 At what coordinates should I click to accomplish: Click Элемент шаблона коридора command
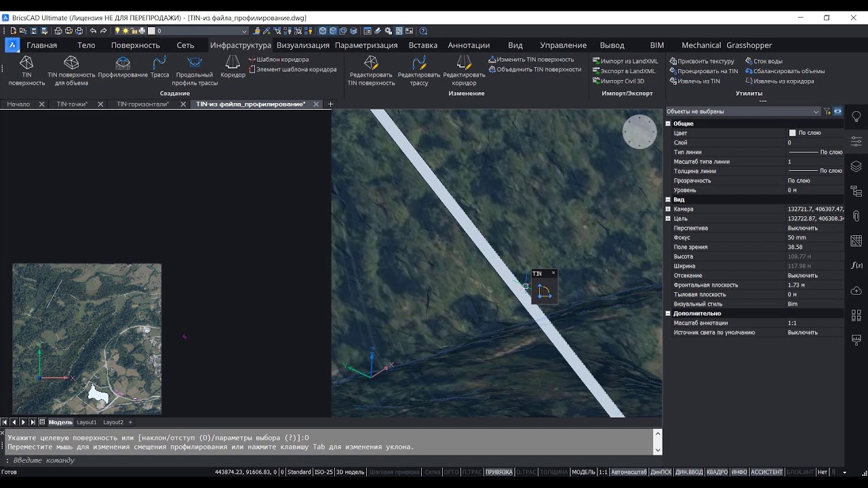pos(292,69)
